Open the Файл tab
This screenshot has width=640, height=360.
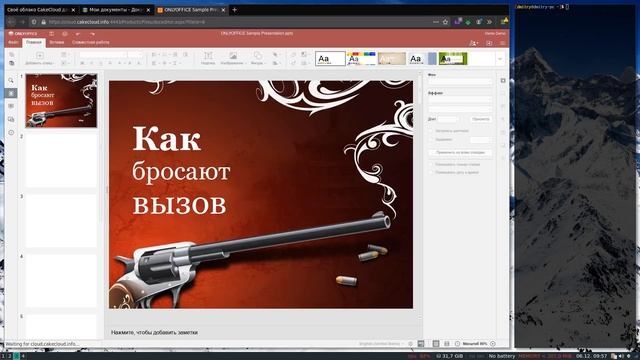click(13, 42)
